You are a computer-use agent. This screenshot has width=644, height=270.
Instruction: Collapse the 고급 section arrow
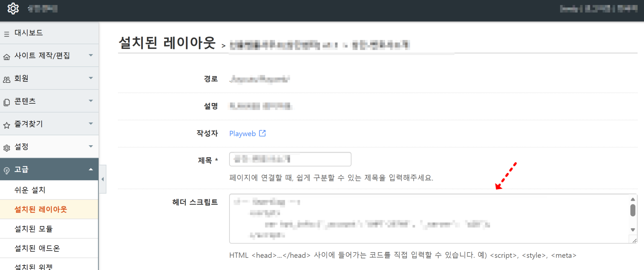tap(91, 169)
